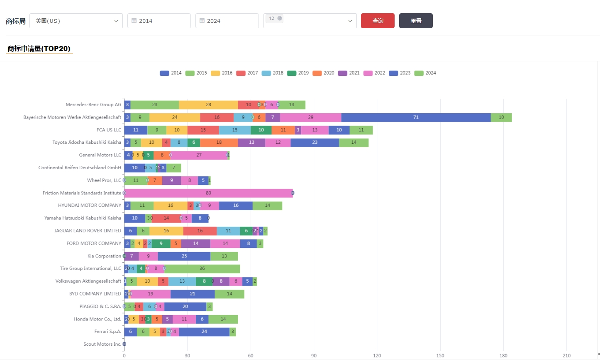Disable the 2022 series in the legend
Screen dimensions: 600x364
coord(374,73)
